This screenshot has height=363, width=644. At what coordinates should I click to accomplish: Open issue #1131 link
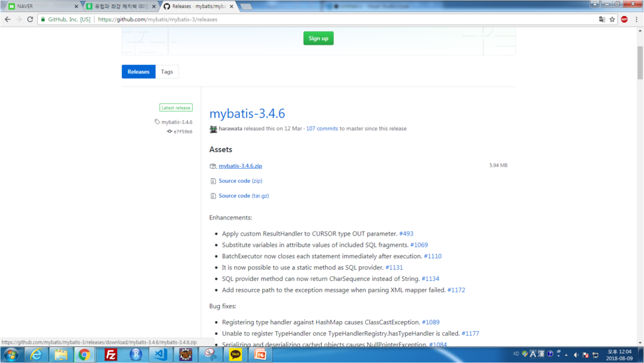[394, 268]
